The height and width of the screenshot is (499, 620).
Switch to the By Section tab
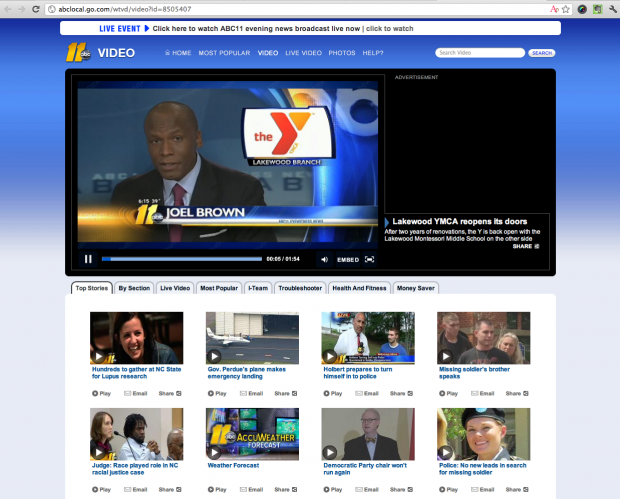134,288
